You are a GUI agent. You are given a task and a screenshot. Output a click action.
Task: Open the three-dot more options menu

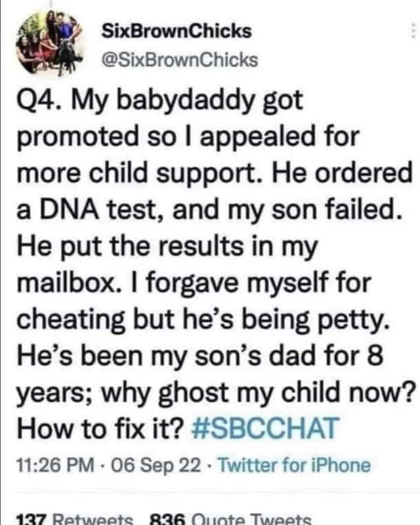click(x=413, y=32)
